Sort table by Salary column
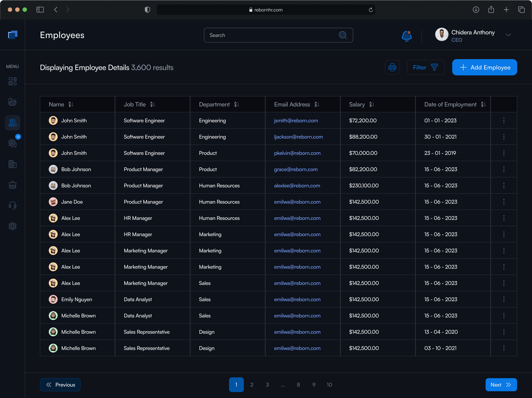The image size is (532, 398). point(372,104)
